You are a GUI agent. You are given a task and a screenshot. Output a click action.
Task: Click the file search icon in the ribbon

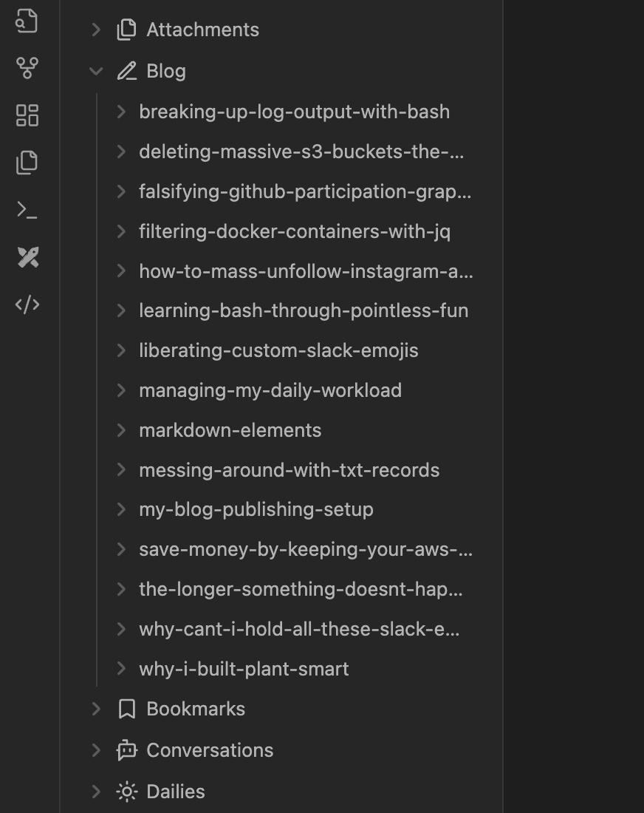tap(27, 21)
